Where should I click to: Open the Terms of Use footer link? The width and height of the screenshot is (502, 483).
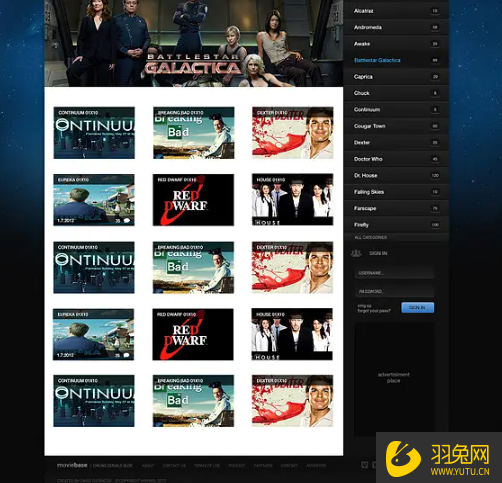[207, 465]
